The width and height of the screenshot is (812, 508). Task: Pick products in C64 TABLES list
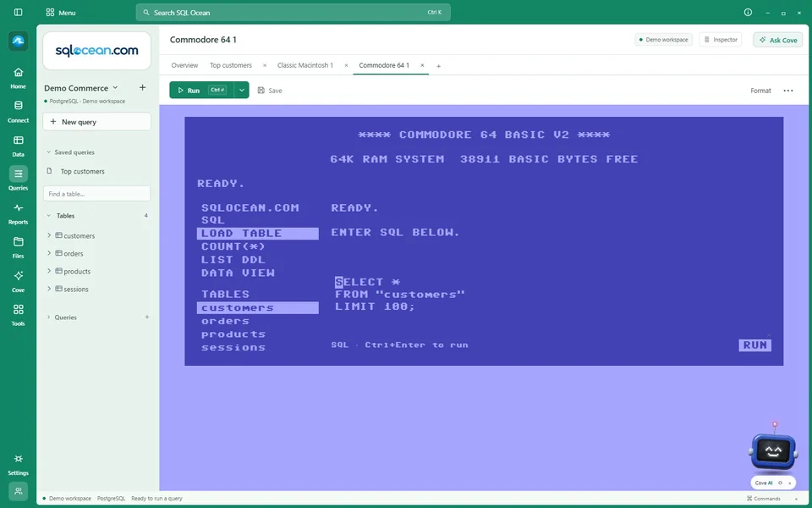[233, 334]
